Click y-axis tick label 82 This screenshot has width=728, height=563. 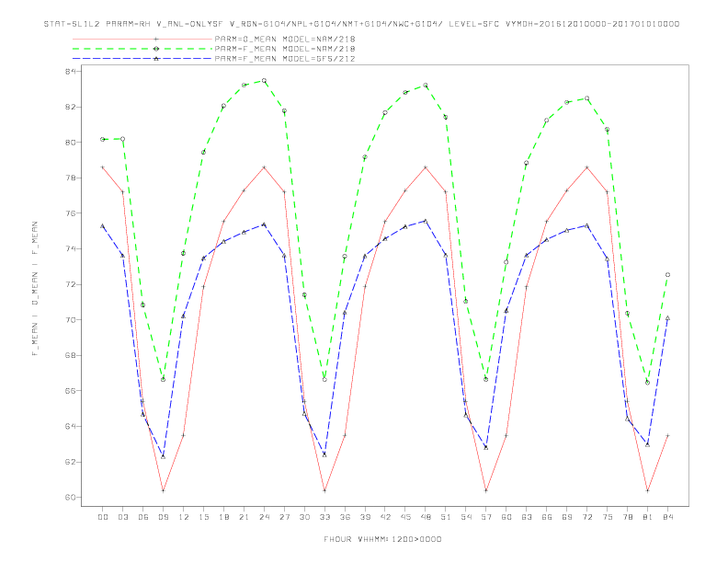[x=71, y=107]
